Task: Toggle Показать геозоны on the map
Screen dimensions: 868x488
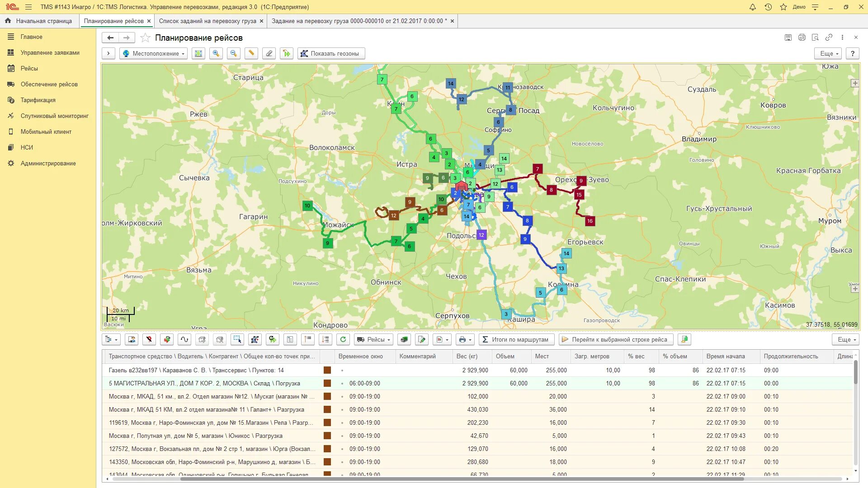Action: 331,53
